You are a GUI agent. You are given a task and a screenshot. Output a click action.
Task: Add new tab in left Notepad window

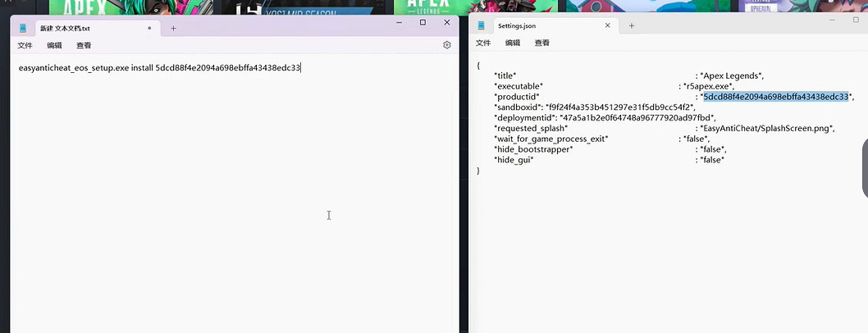click(x=173, y=28)
